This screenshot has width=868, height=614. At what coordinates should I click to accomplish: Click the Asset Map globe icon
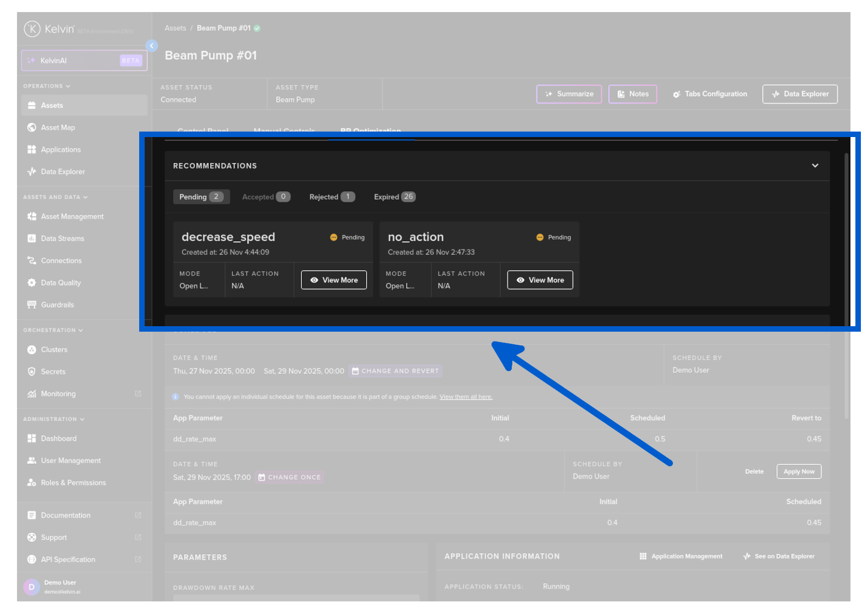[32, 128]
